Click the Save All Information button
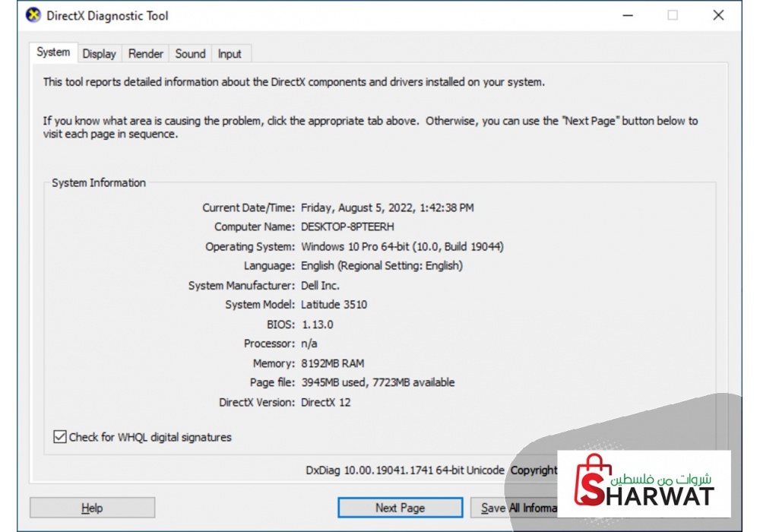The width and height of the screenshot is (760, 532). 515,508
